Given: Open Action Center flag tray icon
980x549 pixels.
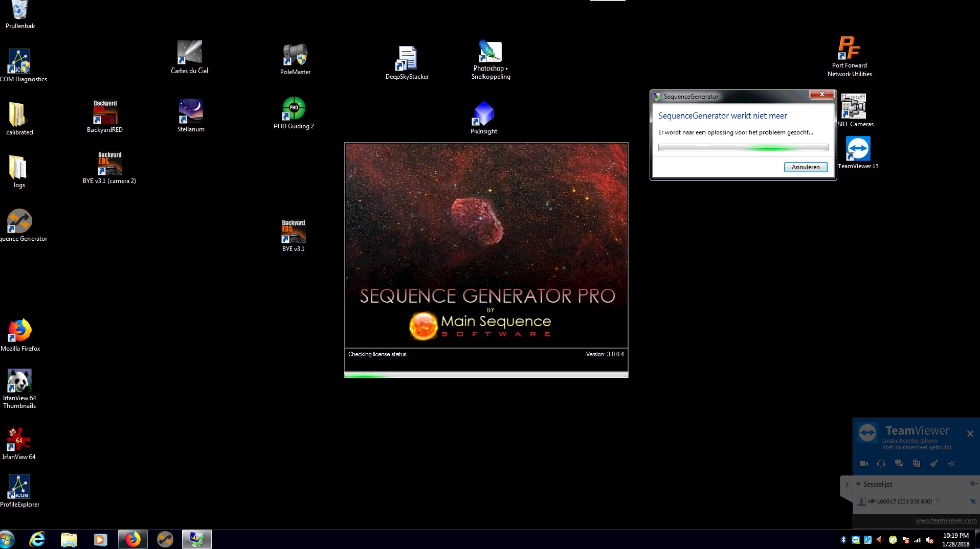Looking at the screenshot, I should (x=905, y=540).
